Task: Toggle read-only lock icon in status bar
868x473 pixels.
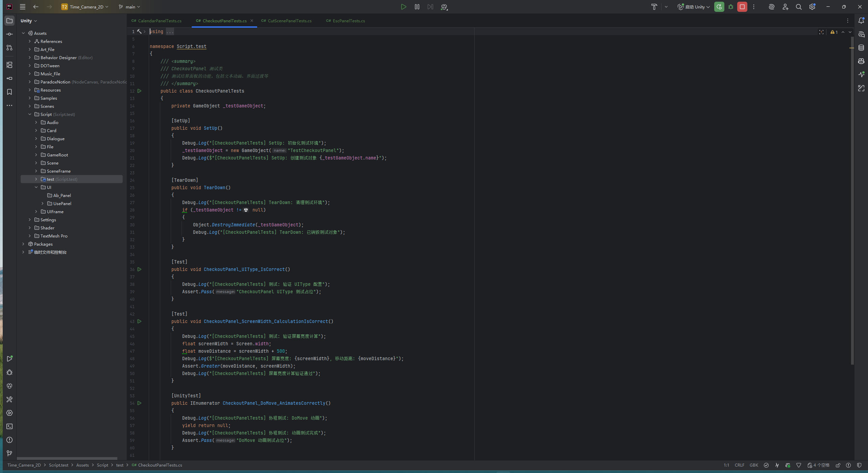Action: point(838,465)
